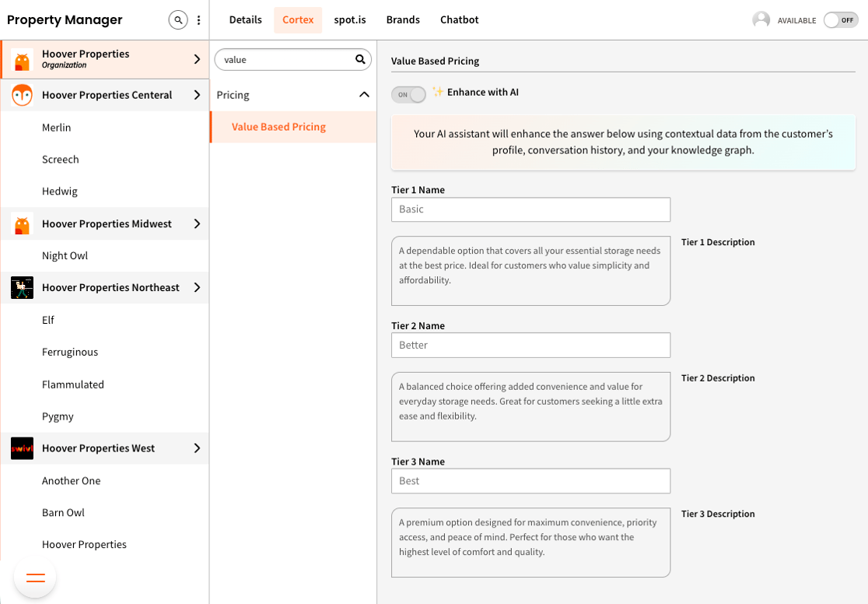Viewport: 868px width, 604px height.
Task: Open the three-dot options menu
Action: pos(199,20)
